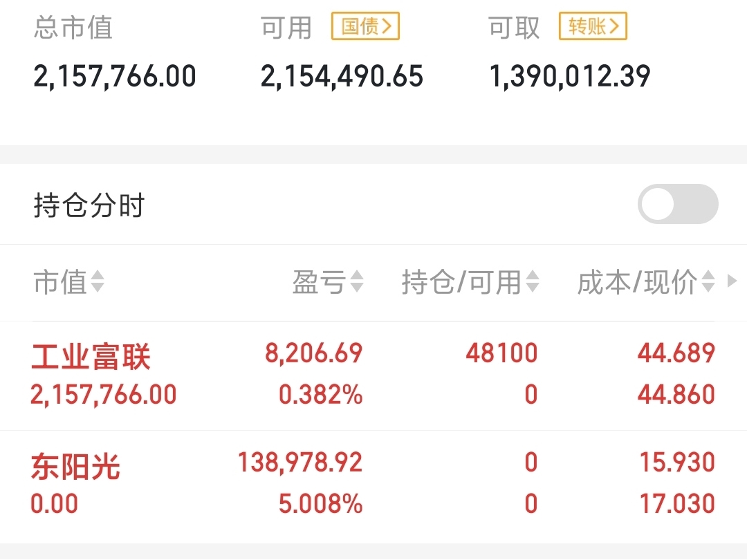This screenshot has width=747, height=560.
Task: Expand more columns with the right arrow
Action: pyautogui.click(x=732, y=281)
